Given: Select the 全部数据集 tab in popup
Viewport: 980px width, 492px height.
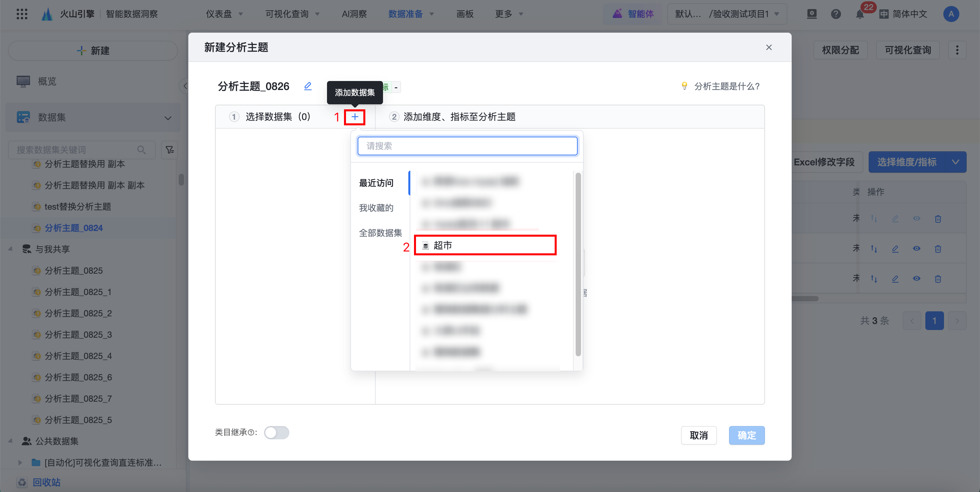Looking at the screenshot, I should [380, 233].
